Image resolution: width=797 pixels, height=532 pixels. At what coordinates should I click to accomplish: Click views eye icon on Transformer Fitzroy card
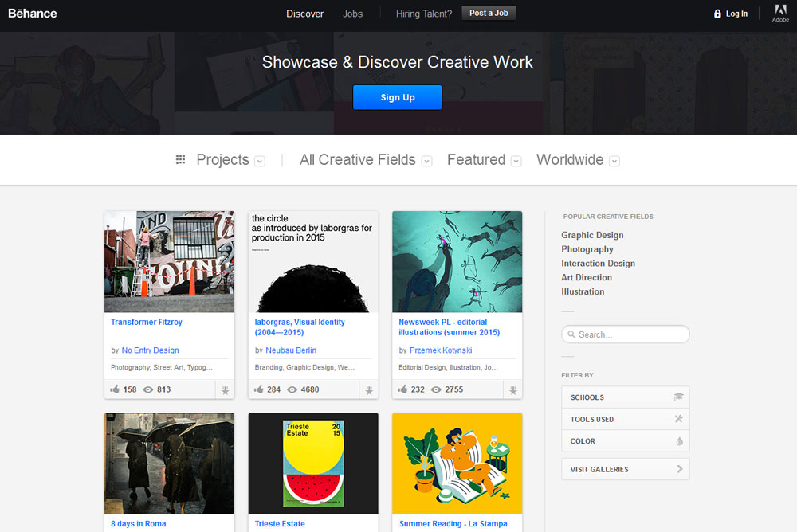pos(148,389)
